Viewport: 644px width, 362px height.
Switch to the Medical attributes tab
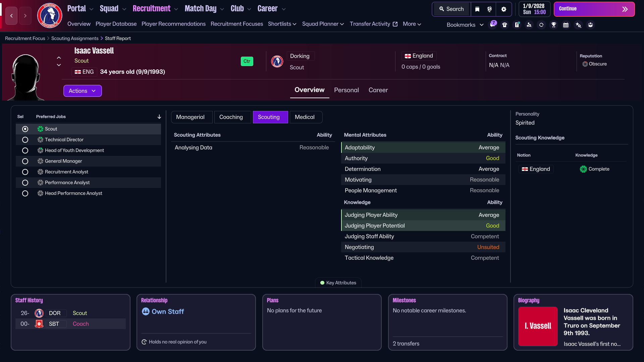(x=305, y=117)
